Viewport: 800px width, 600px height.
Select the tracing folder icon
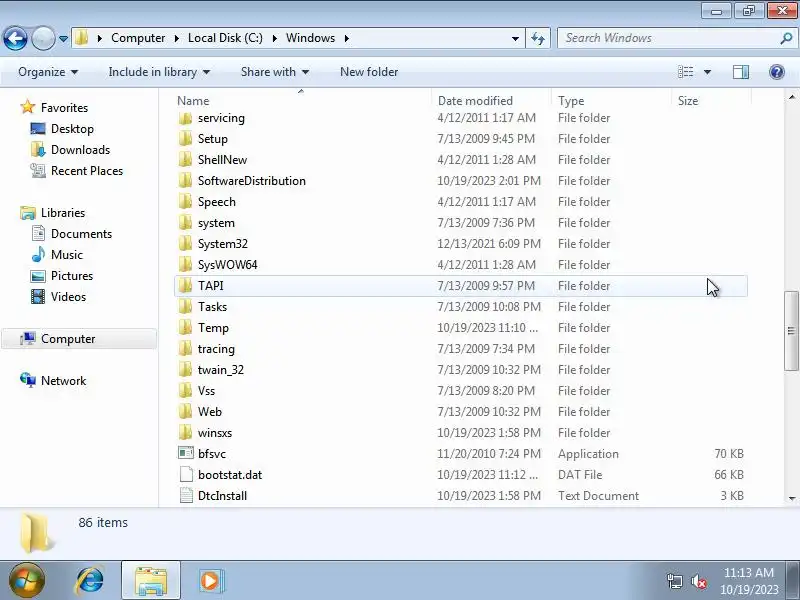(x=186, y=349)
